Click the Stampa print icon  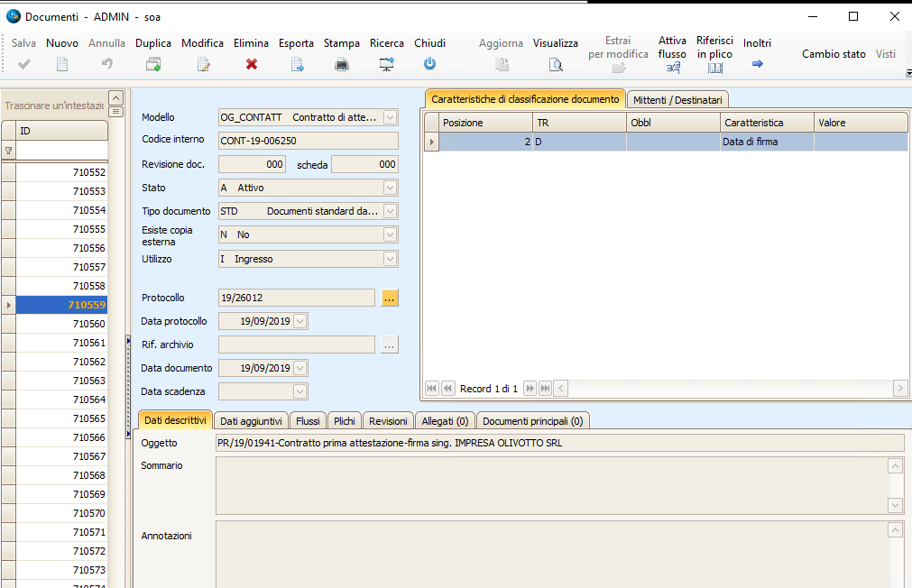click(x=342, y=64)
